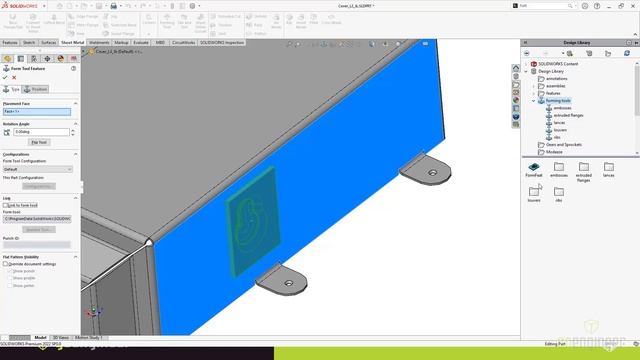Accept the Form Tool Feature with green checkmark

pos(5,78)
